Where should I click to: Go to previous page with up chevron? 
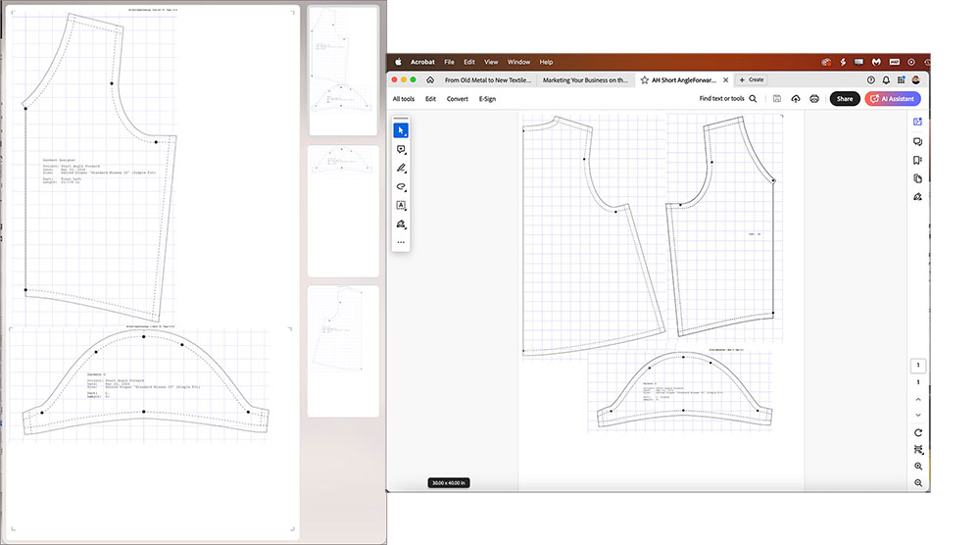918,399
